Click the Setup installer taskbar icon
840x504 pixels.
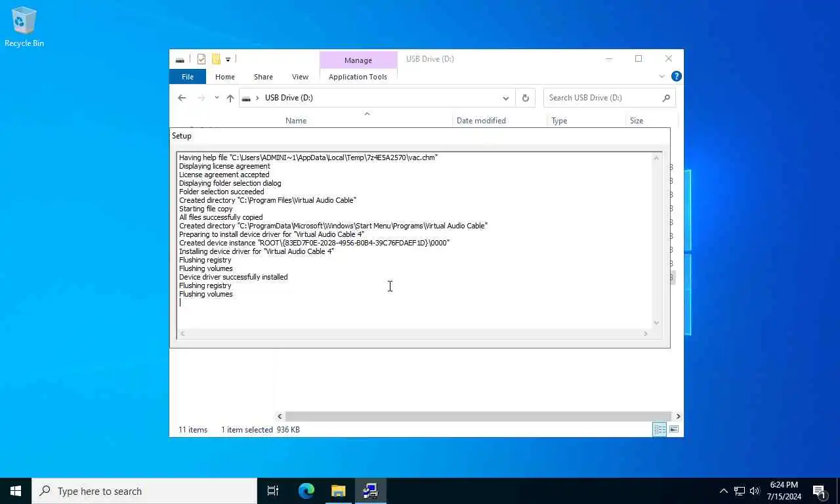pyautogui.click(x=371, y=491)
